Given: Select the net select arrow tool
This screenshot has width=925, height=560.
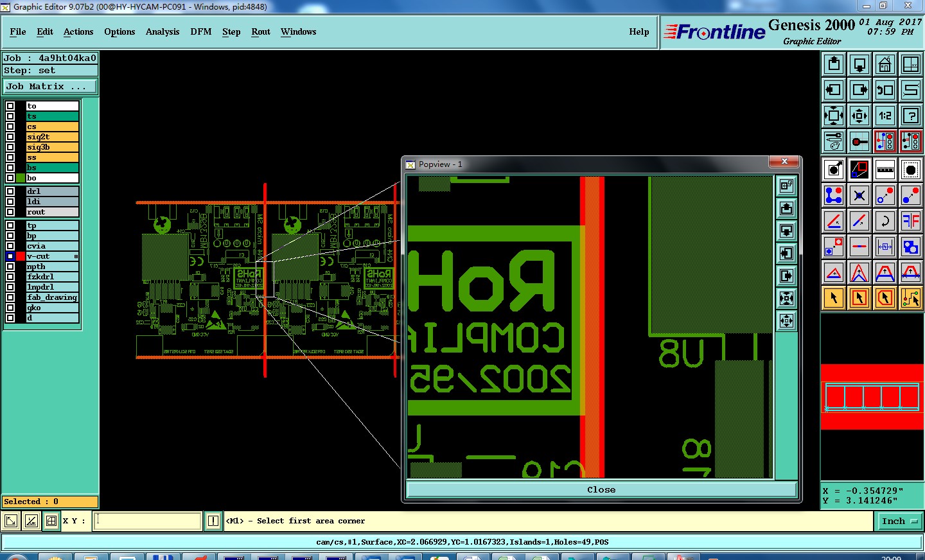Looking at the screenshot, I should pos(911,298).
